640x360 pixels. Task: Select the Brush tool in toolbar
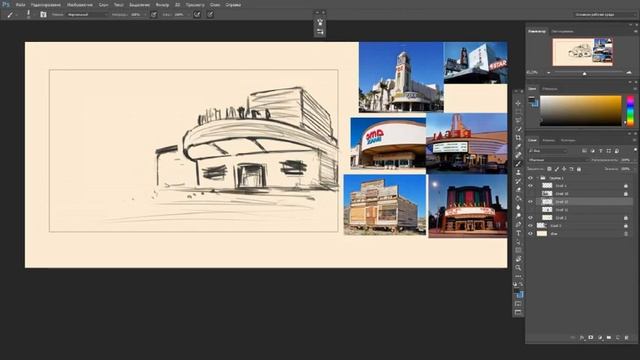[x=518, y=164]
